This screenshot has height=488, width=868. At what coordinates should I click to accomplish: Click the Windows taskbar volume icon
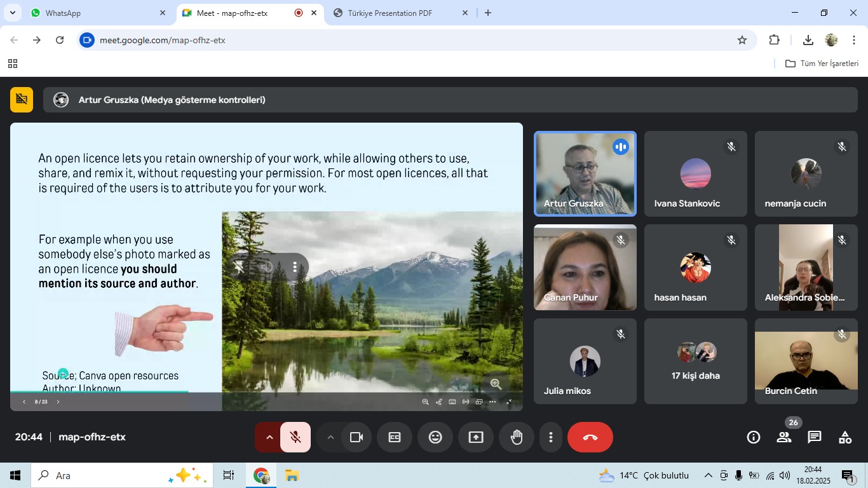pyautogui.click(x=785, y=475)
